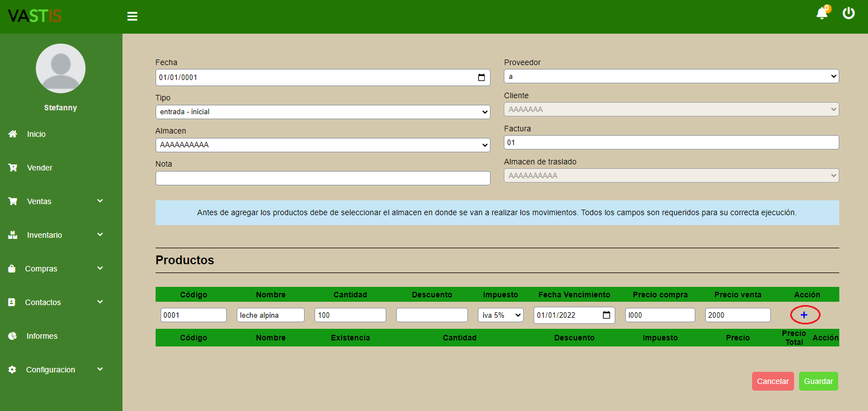Click the Cantidad field with 100
Viewport: 868px width, 411px height.
(350, 315)
